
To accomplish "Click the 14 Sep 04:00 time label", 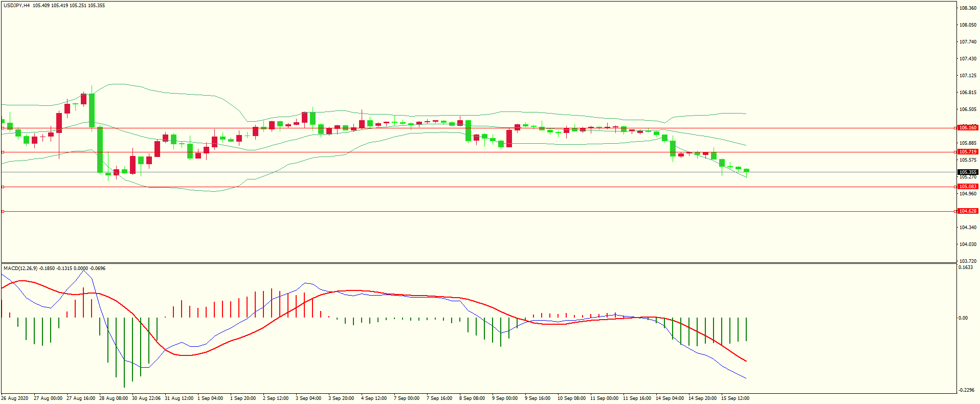I will (670, 398).
